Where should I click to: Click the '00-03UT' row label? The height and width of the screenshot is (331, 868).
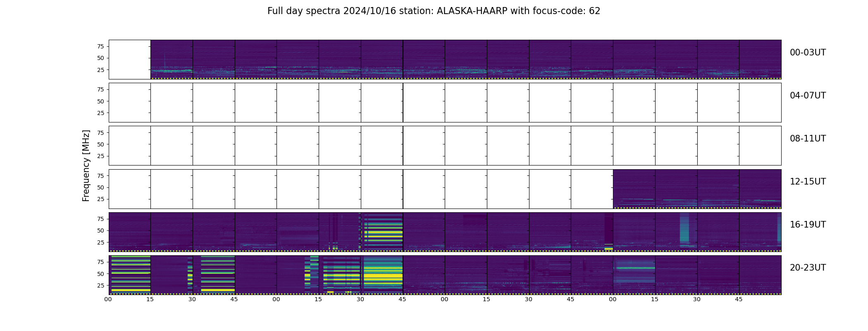tap(808, 53)
